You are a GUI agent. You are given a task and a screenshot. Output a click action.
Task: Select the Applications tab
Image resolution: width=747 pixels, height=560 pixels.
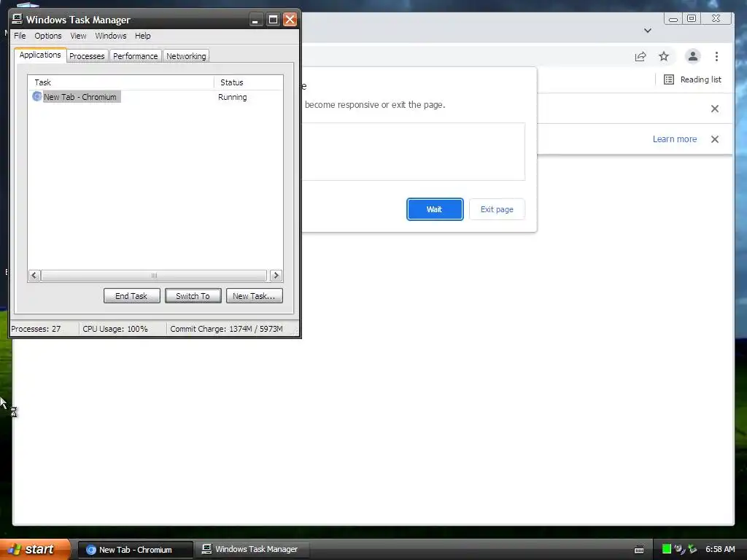pyautogui.click(x=40, y=55)
